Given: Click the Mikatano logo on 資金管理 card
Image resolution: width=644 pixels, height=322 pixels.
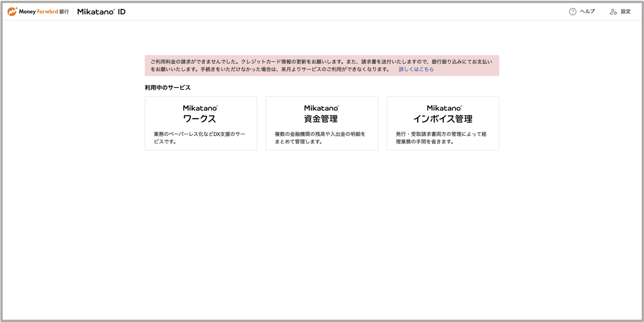Looking at the screenshot, I should (x=322, y=108).
